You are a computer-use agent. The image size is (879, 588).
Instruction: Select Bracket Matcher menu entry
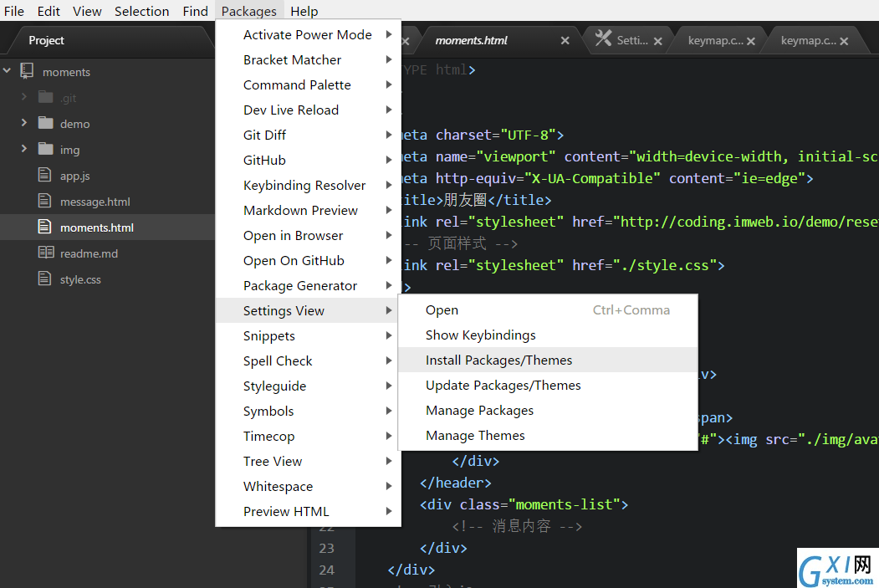click(x=308, y=60)
